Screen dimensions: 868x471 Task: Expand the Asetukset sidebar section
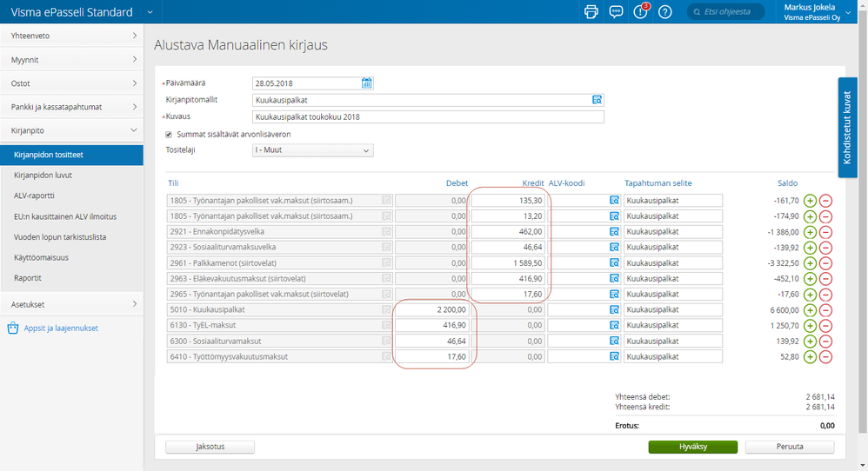pos(71,304)
